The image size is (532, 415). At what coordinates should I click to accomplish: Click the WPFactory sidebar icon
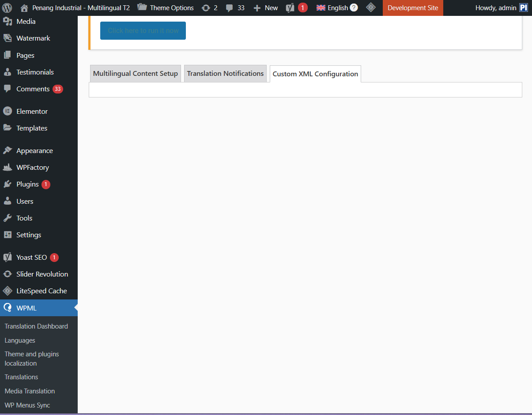point(8,167)
